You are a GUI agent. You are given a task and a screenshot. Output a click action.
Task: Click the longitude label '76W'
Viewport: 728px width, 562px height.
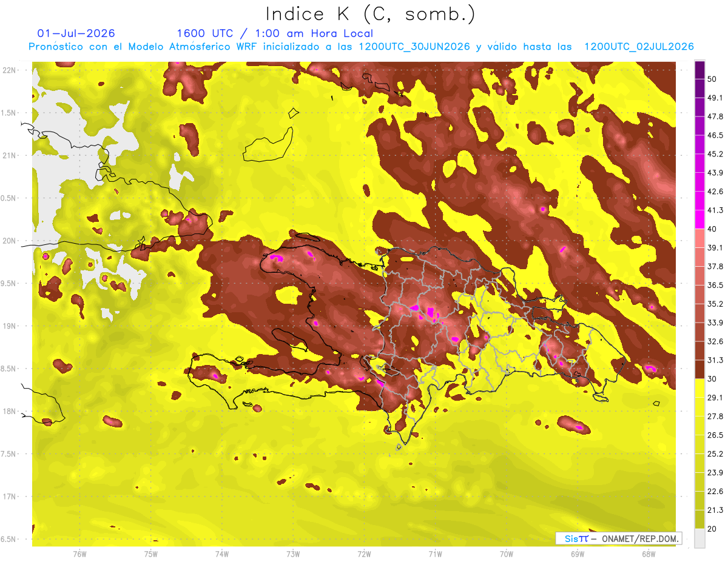(x=79, y=554)
